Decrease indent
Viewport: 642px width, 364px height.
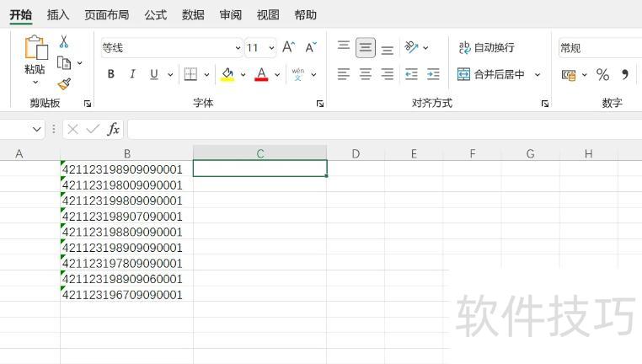pos(411,74)
